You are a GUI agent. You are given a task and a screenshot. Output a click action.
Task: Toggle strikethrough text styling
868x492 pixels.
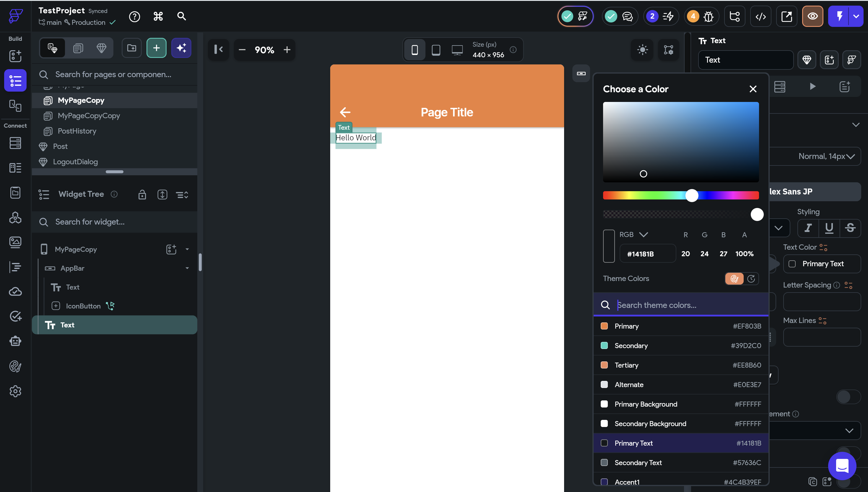tap(850, 228)
